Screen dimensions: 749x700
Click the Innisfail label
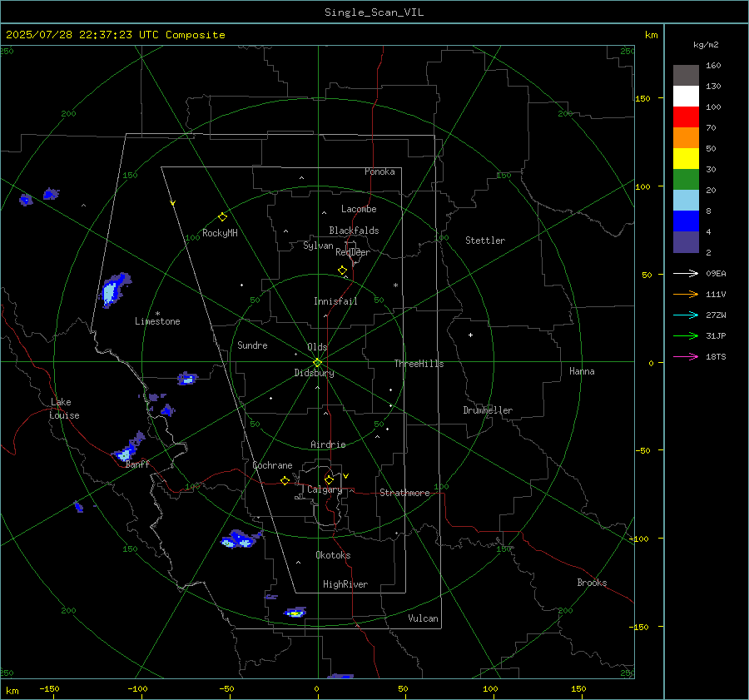click(335, 301)
